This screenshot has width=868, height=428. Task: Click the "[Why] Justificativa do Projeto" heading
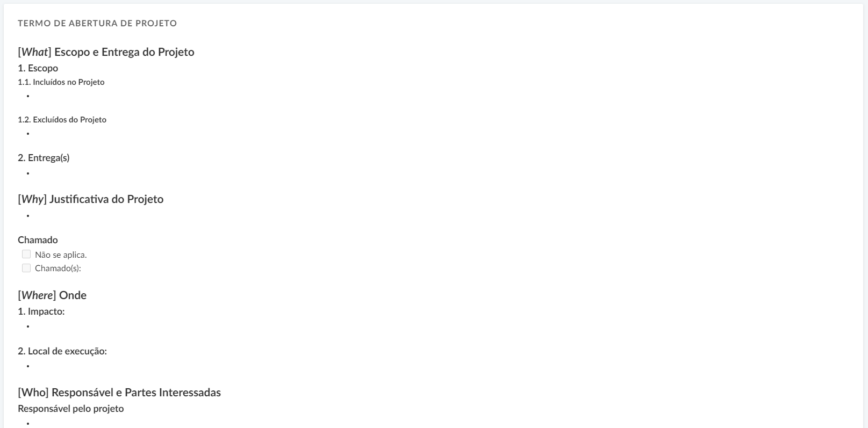click(x=90, y=199)
